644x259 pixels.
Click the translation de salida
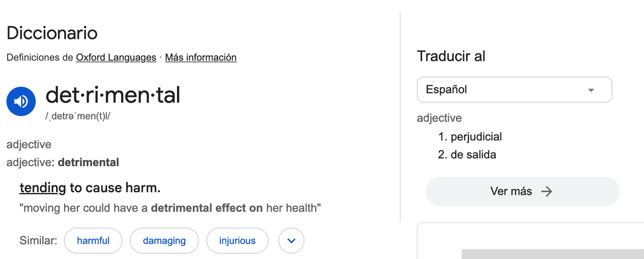point(474,155)
